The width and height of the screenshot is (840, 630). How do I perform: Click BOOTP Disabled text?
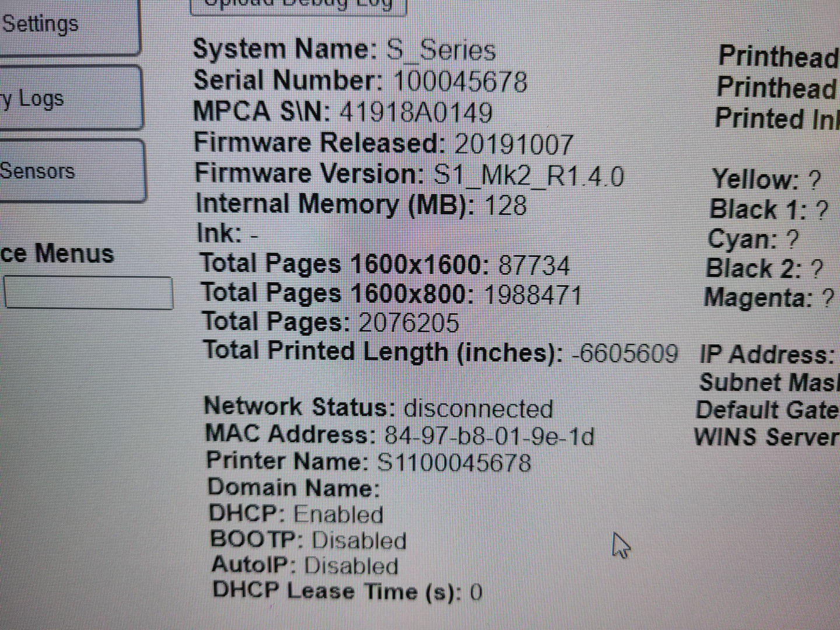click(x=309, y=540)
